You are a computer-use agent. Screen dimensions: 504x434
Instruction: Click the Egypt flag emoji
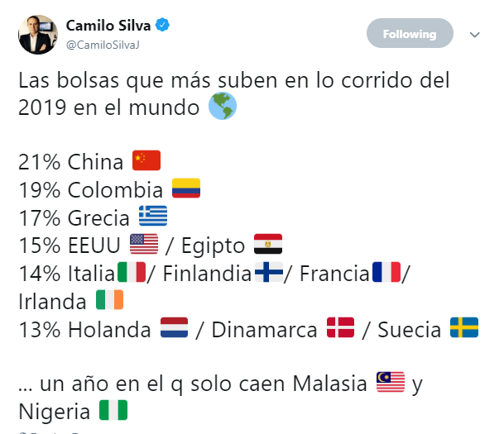coord(268,245)
